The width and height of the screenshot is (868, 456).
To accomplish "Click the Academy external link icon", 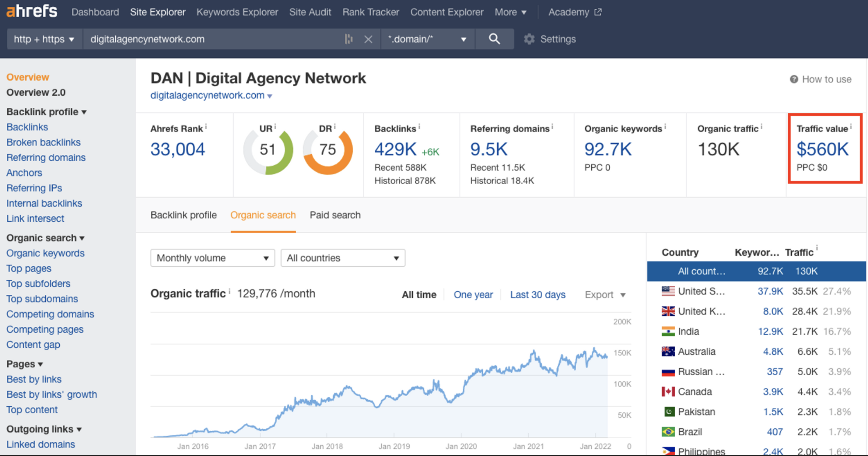I will click(x=598, y=12).
